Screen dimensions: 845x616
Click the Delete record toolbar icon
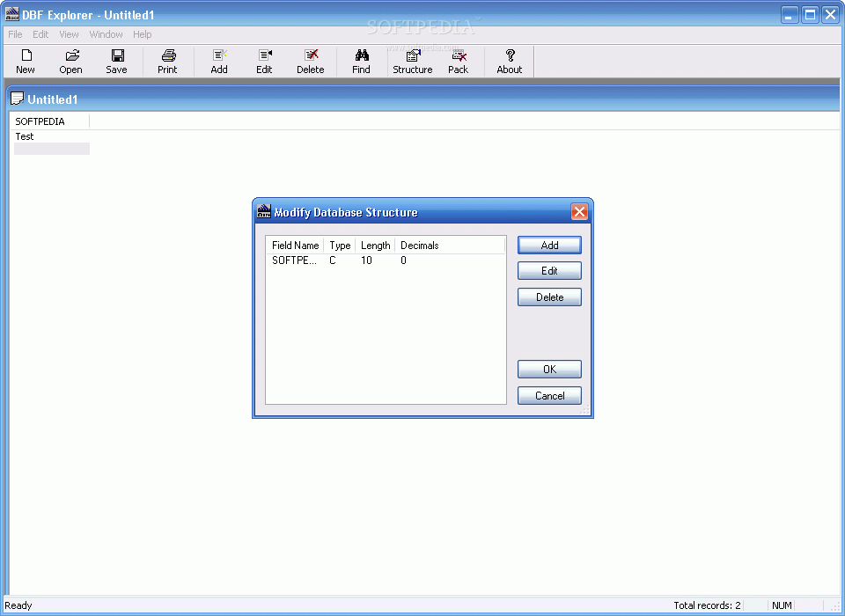click(311, 55)
